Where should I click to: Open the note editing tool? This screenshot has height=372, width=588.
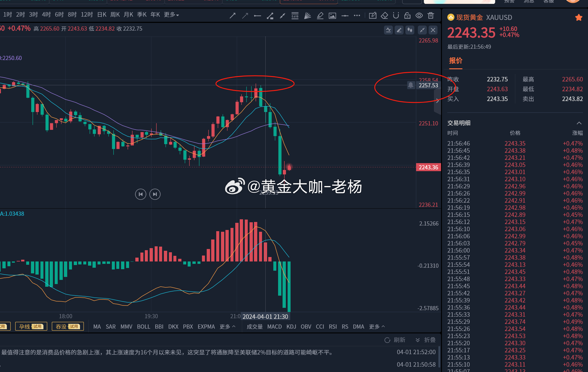click(x=373, y=15)
